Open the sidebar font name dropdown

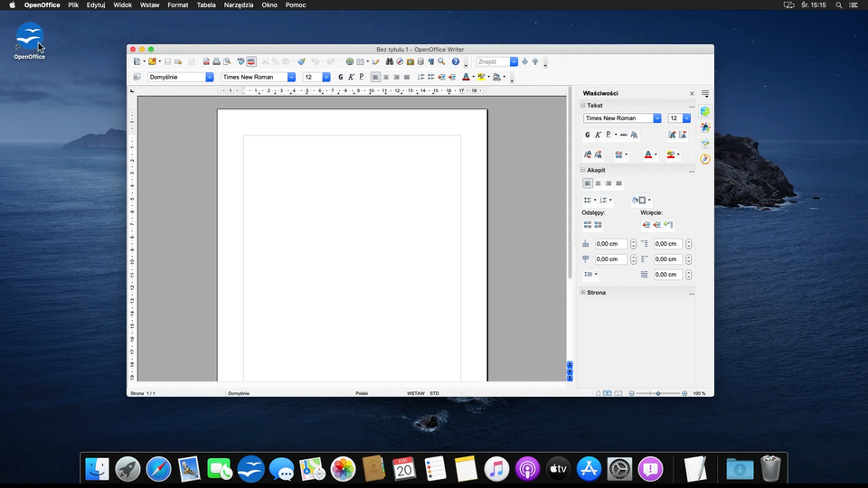tap(656, 118)
